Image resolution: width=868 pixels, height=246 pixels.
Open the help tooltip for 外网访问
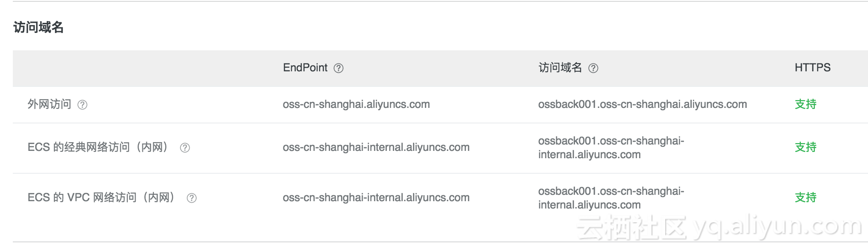(x=82, y=105)
